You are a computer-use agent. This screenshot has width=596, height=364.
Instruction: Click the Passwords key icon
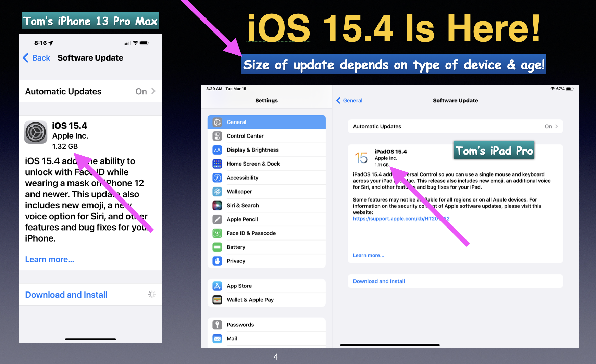pyautogui.click(x=217, y=325)
